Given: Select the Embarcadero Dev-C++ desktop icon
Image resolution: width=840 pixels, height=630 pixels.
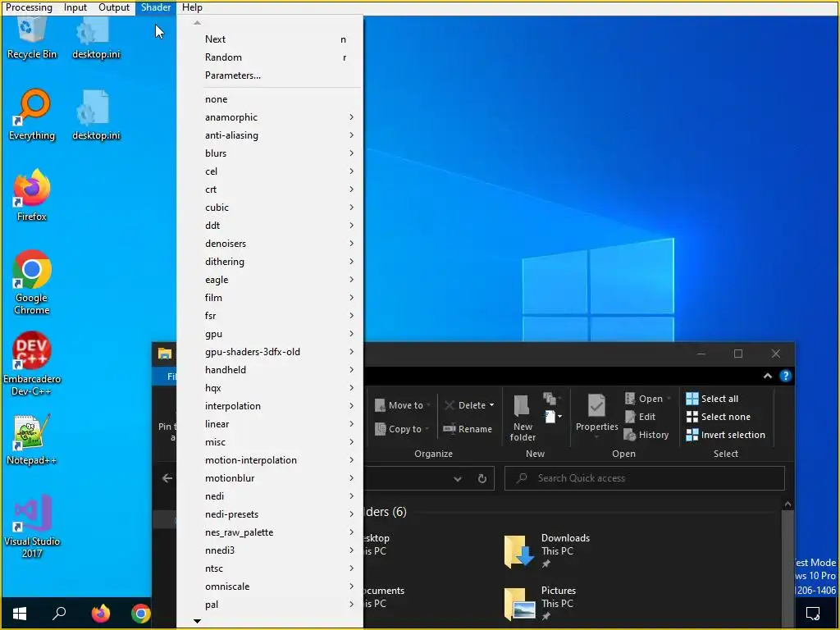Looking at the screenshot, I should tap(32, 363).
